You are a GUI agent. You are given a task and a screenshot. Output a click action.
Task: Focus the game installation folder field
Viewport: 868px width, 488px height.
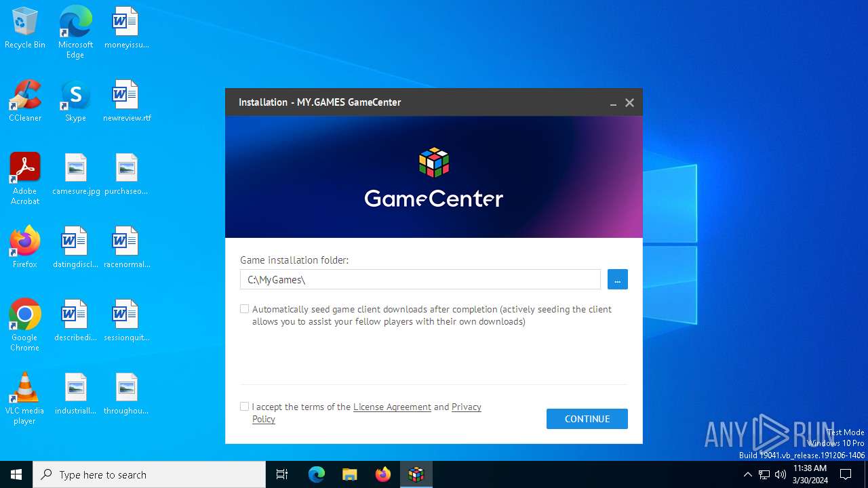point(420,279)
